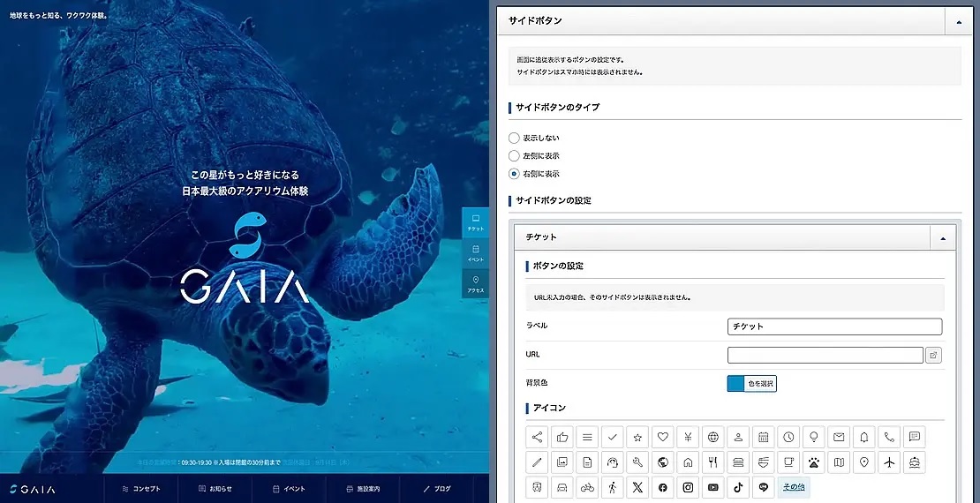Pick the fork and knife icon
980x503 pixels.
[x=713, y=462]
